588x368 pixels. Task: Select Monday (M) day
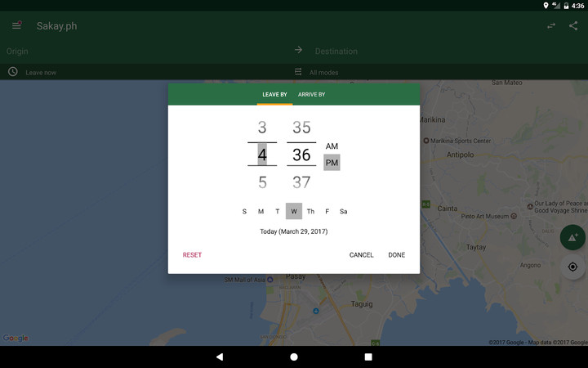(x=261, y=212)
